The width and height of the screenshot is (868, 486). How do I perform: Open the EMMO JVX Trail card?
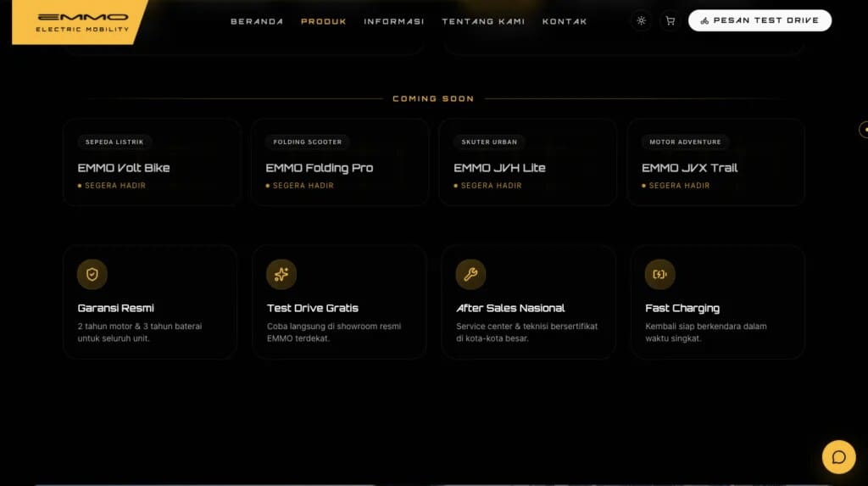click(x=715, y=162)
